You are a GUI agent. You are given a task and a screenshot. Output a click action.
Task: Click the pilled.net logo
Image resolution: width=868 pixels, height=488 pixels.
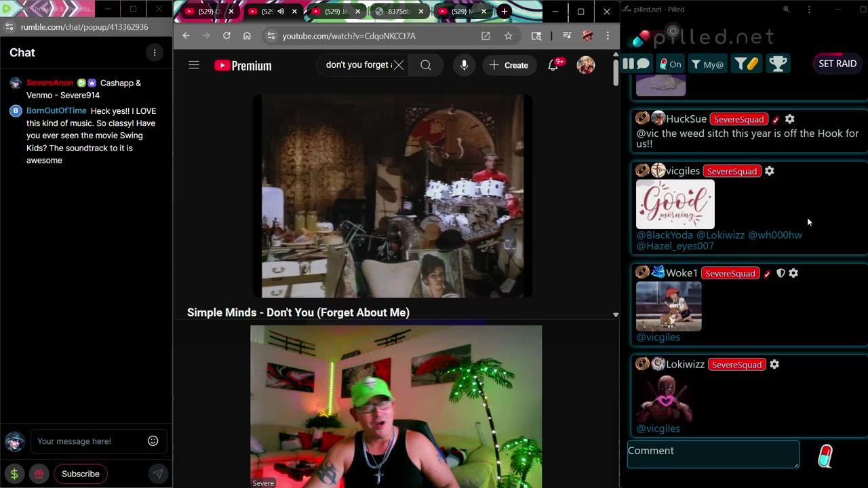(703, 37)
